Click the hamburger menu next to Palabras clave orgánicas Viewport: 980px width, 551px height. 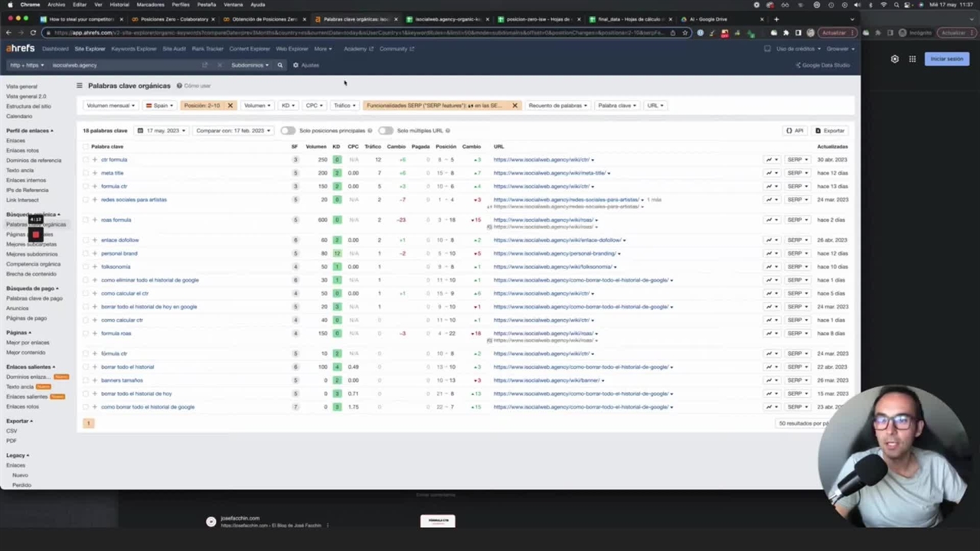[79, 86]
